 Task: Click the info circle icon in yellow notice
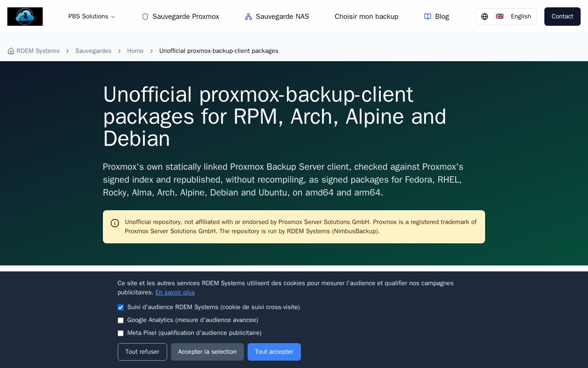(x=115, y=223)
